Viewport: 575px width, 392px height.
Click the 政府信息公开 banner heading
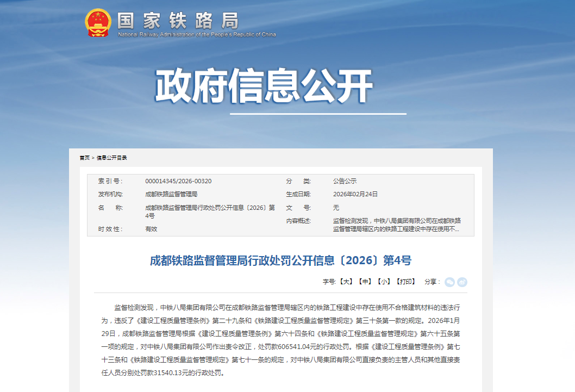(x=264, y=86)
